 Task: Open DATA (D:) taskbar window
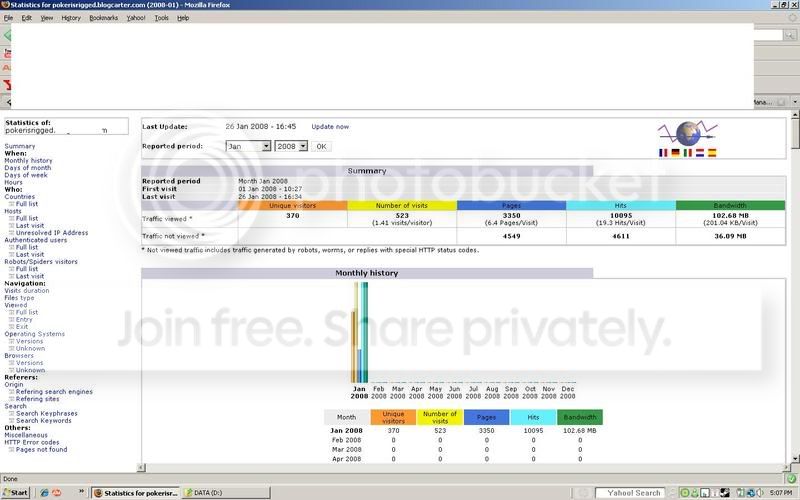point(226,493)
